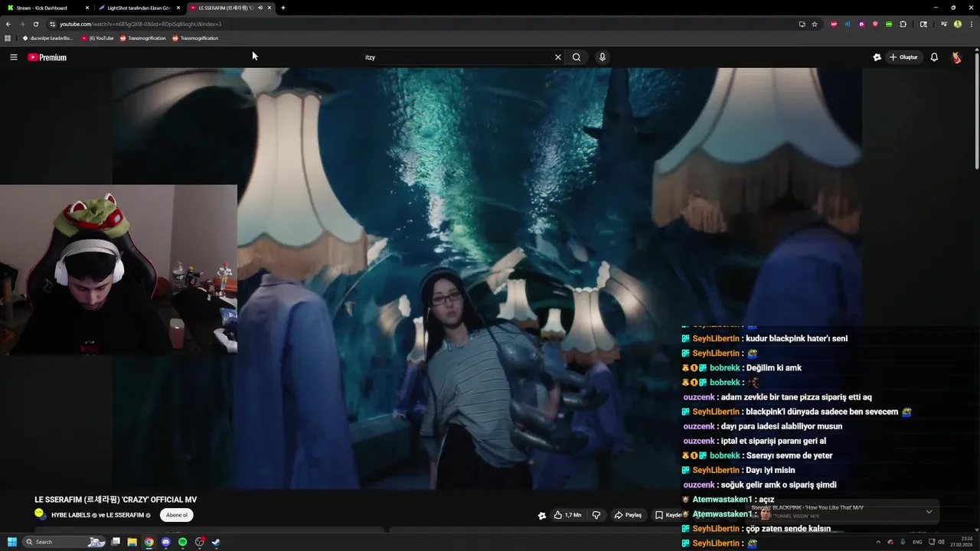Click the Windows taskbar Search box

[x=64, y=542]
